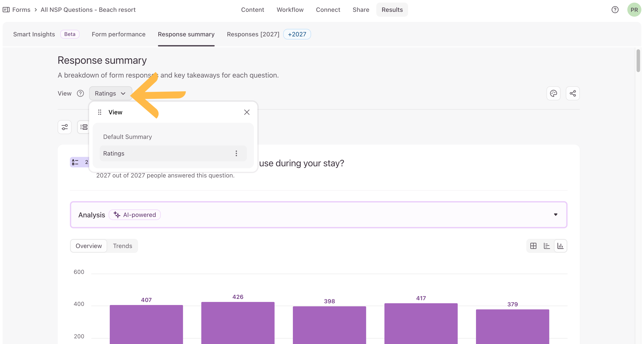Open the Share tab

tap(361, 10)
